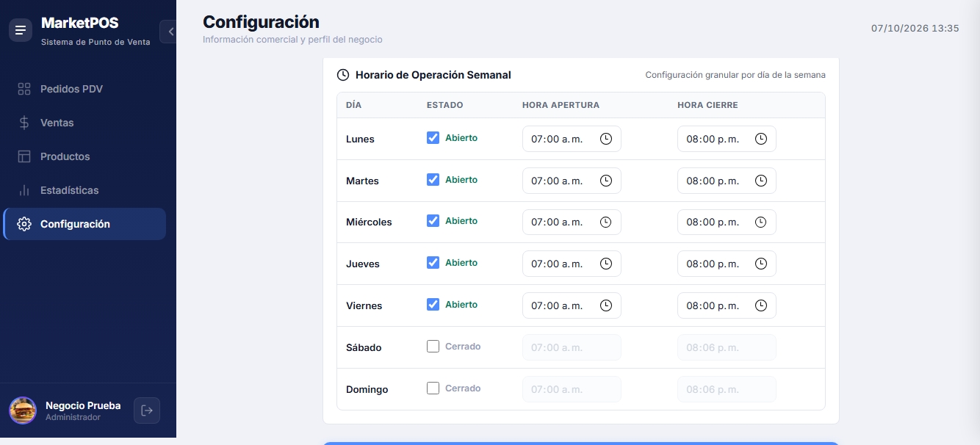The width and height of the screenshot is (980, 445).
Task: Click the Ventas dollar sign icon
Action: [24, 123]
